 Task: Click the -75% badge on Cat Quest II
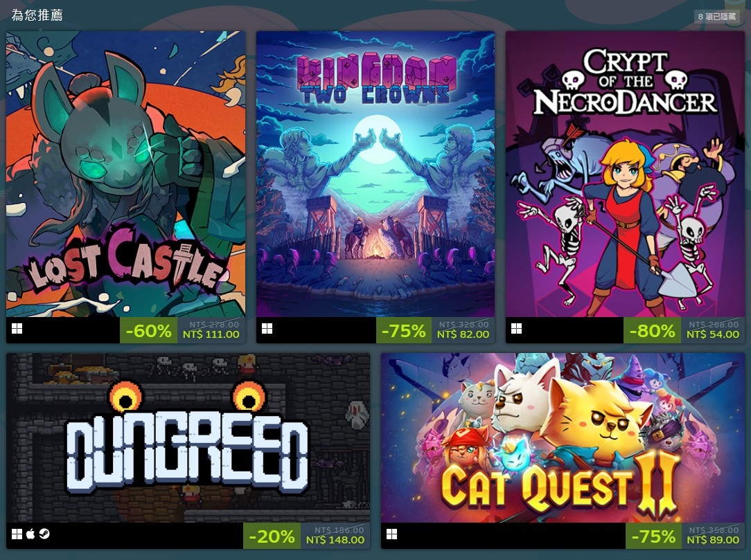coord(654,536)
